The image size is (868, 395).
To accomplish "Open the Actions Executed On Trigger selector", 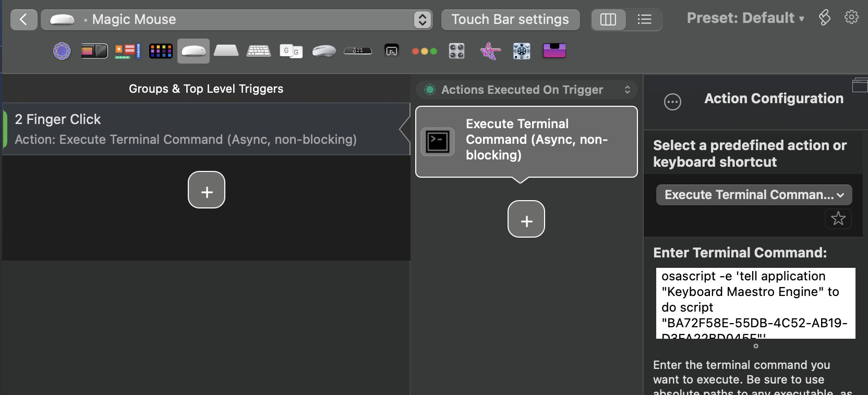I will [527, 90].
